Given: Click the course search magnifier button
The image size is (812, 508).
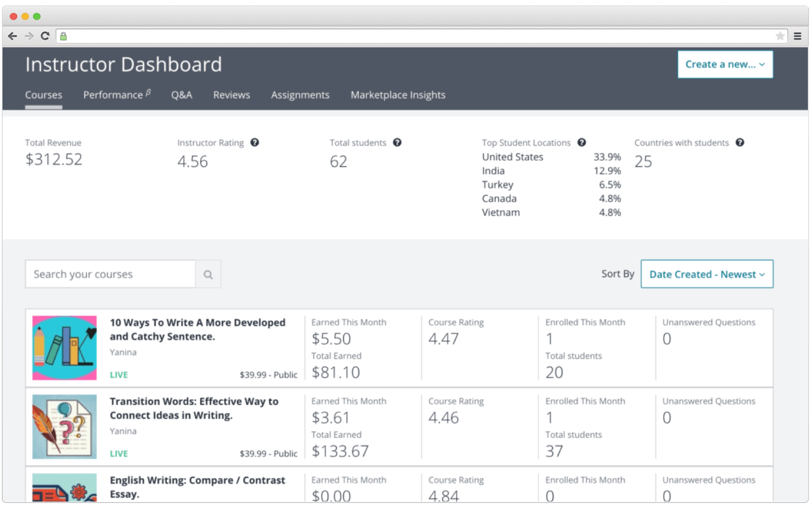Looking at the screenshot, I should pos(208,274).
